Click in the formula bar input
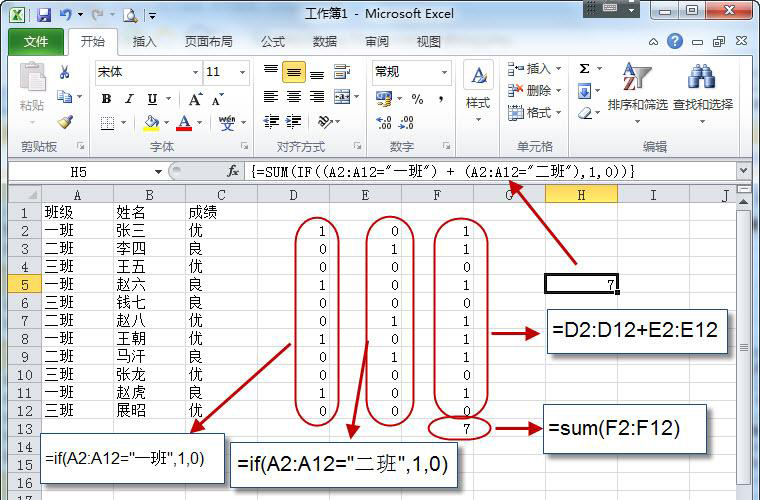Viewport: 760px width, 500px height. pyautogui.click(x=492, y=172)
